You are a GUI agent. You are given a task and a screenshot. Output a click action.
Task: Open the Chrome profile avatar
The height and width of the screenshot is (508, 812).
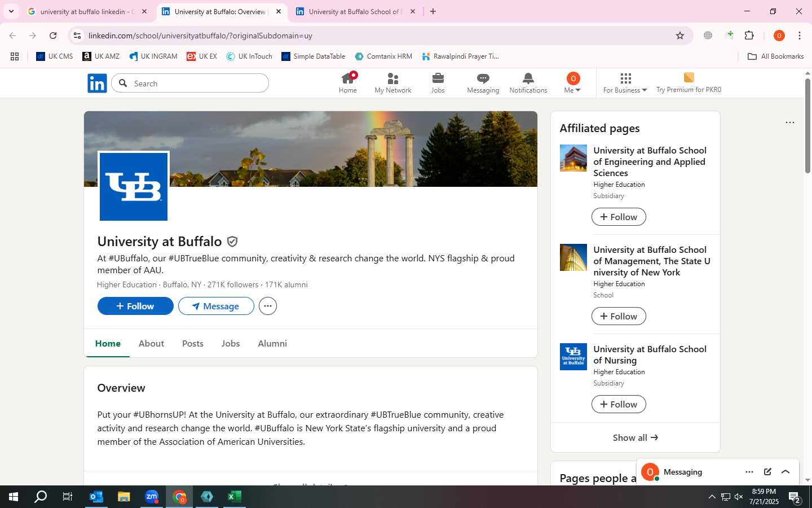[779, 36]
